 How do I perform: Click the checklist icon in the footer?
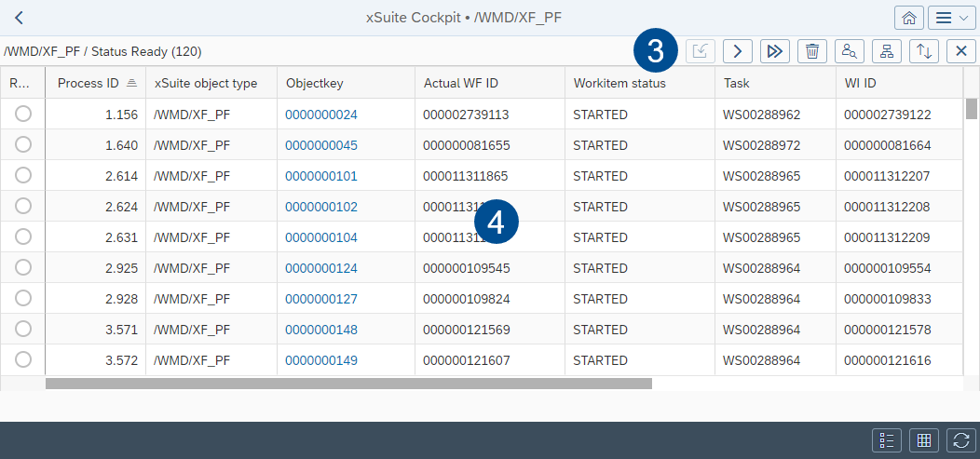click(x=886, y=440)
